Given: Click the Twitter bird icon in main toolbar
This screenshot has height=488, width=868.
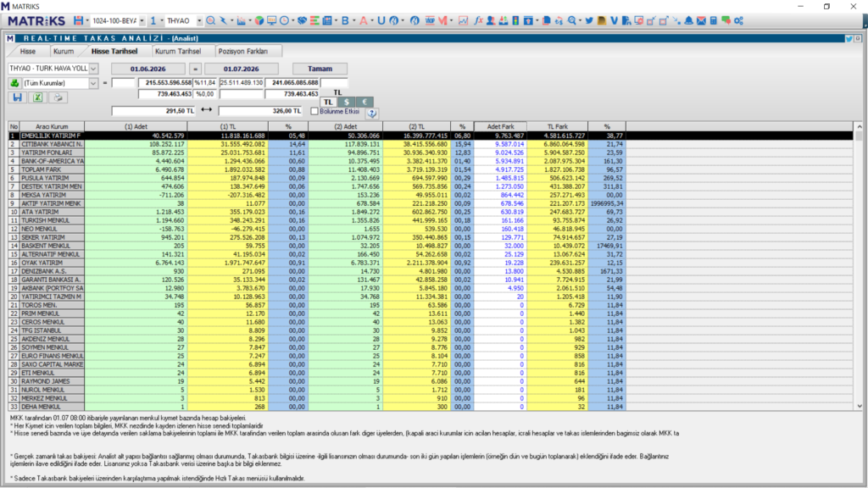Looking at the screenshot, I should [x=588, y=20].
